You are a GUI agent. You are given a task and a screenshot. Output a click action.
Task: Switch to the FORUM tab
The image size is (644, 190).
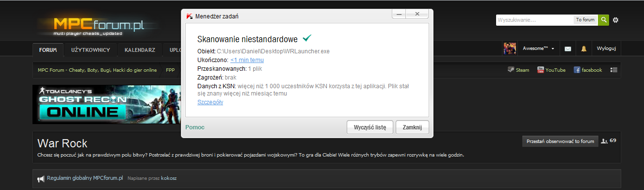tap(48, 49)
